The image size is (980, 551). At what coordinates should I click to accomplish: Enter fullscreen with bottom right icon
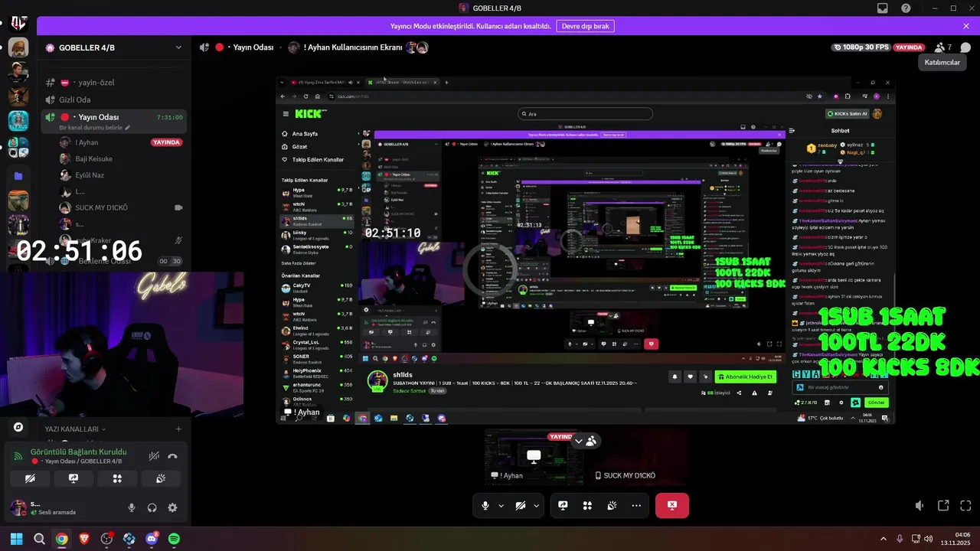click(965, 506)
